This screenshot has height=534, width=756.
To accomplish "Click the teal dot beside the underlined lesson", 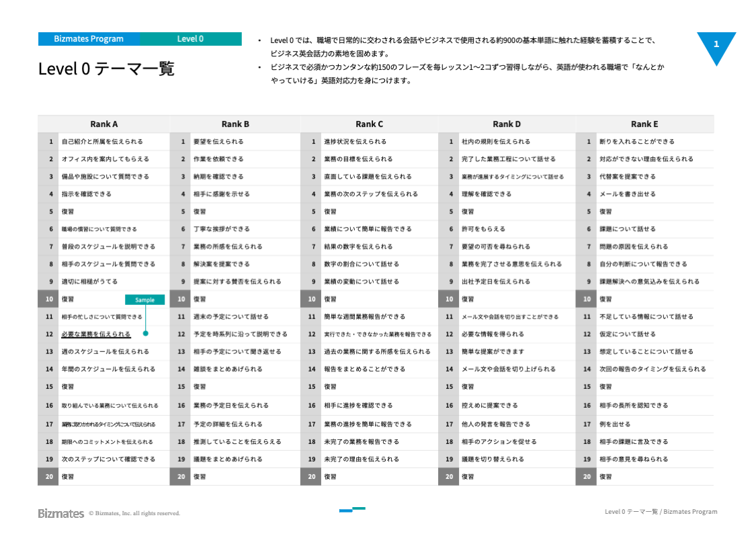I will click(x=145, y=333).
